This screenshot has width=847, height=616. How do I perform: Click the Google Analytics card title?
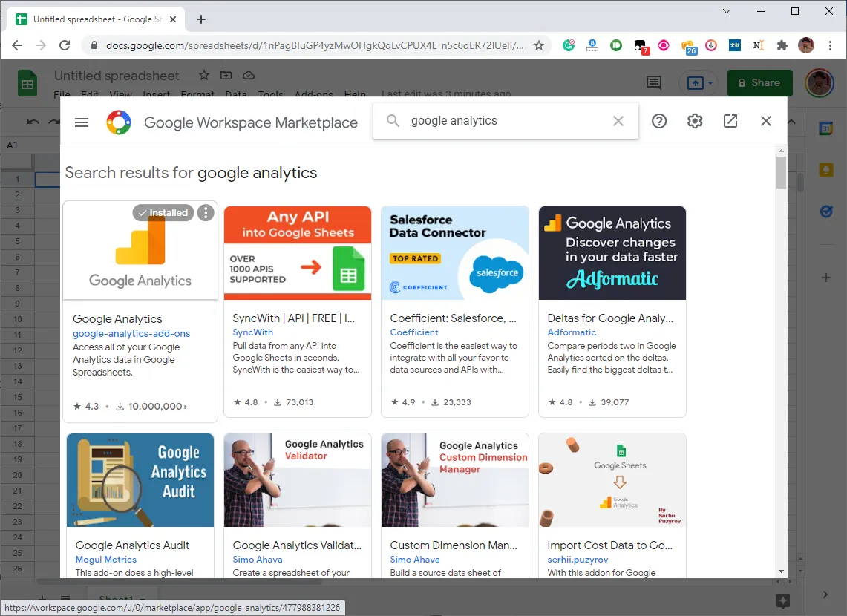[117, 319]
